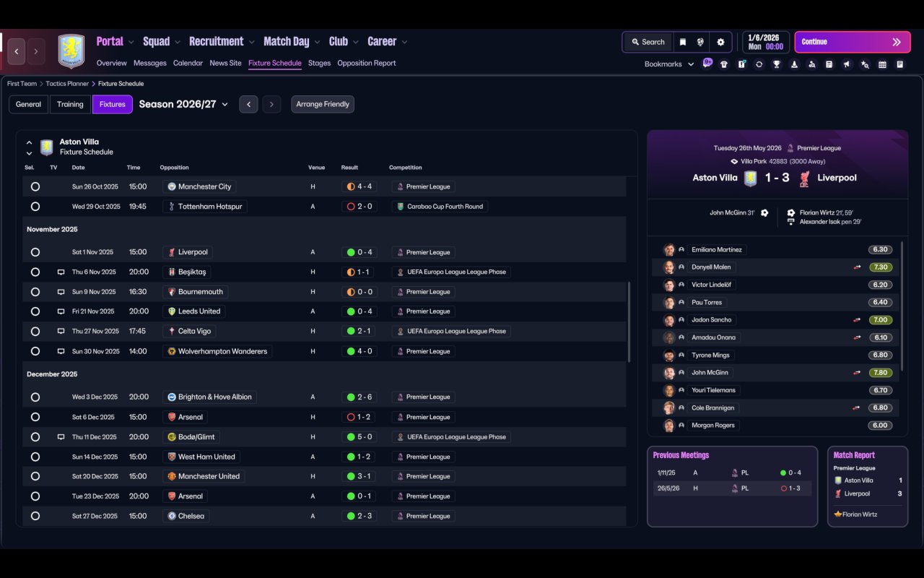This screenshot has height=578, width=924.
Task: Switch to the General tab
Action: 29,104
